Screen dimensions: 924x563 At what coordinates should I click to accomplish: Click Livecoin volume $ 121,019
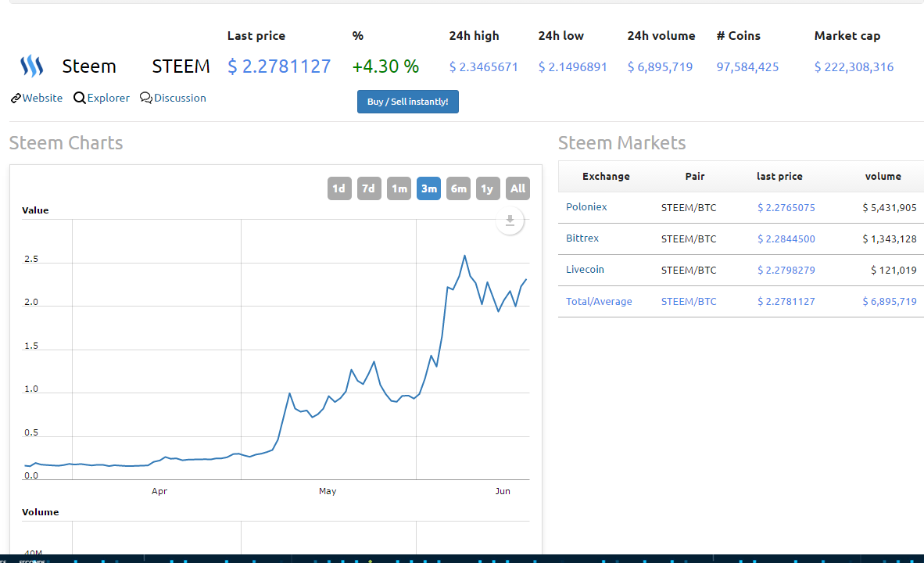[894, 270]
